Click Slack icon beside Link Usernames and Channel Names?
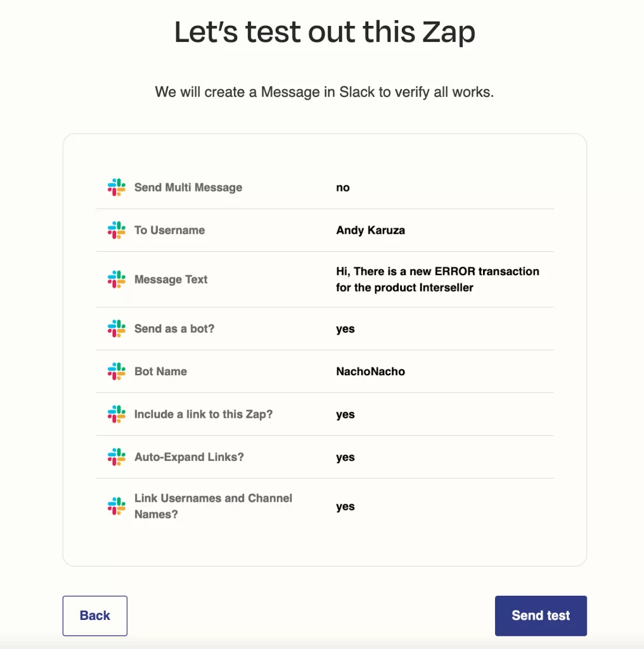 point(116,506)
